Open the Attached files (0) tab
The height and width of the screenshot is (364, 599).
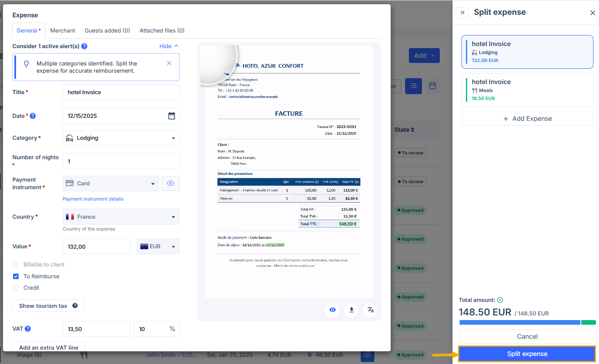tap(162, 30)
